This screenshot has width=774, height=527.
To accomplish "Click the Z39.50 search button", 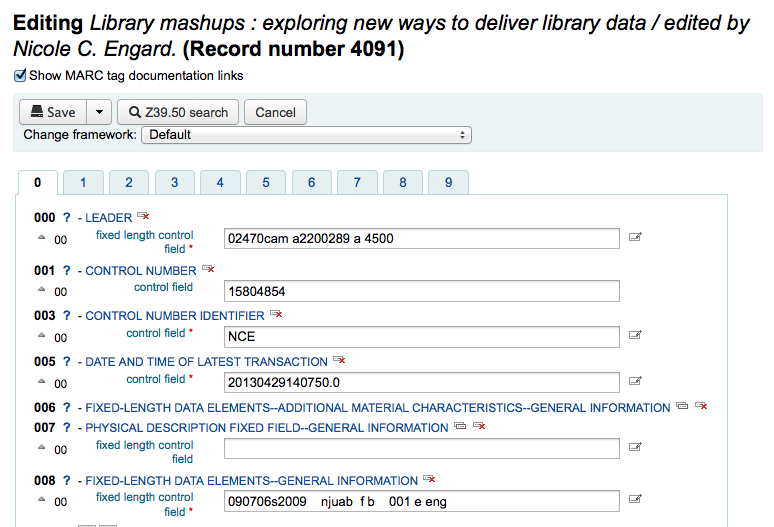I will (x=178, y=112).
